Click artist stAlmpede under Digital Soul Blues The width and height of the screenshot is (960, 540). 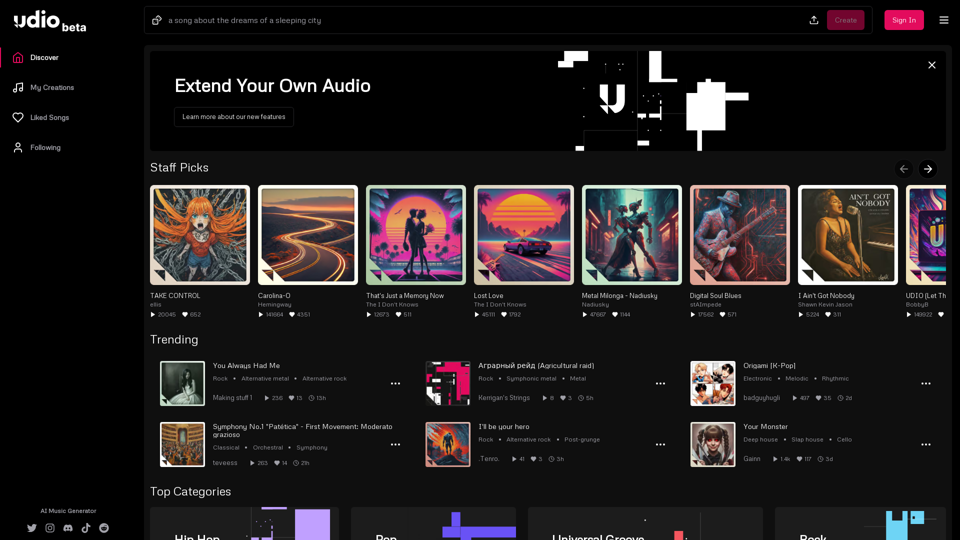point(705,305)
